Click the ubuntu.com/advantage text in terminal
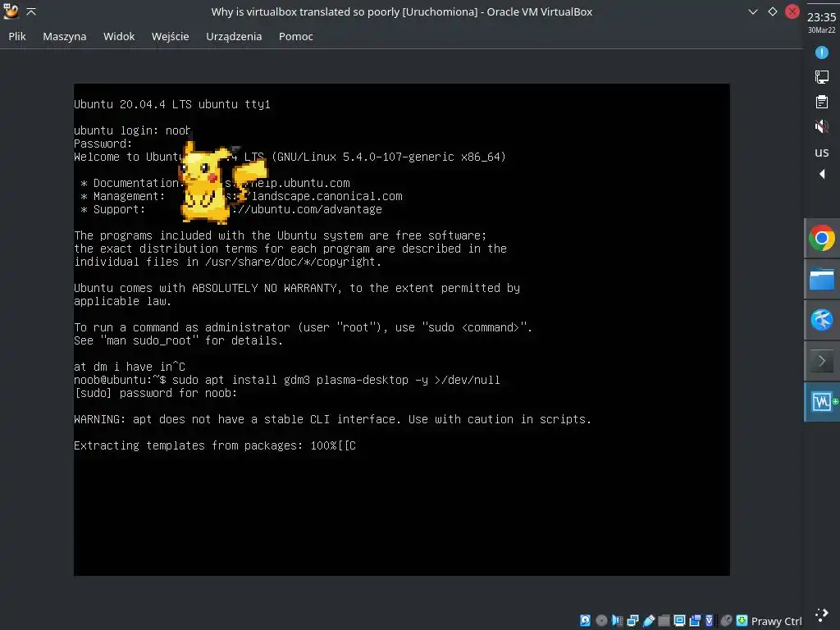 coord(317,209)
